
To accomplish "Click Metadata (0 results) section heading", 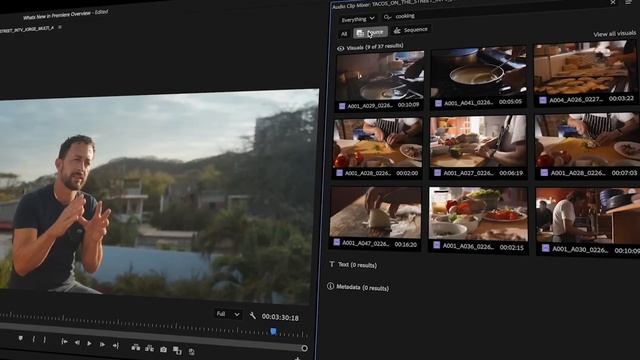I will pyautogui.click(x=362, y=287).
